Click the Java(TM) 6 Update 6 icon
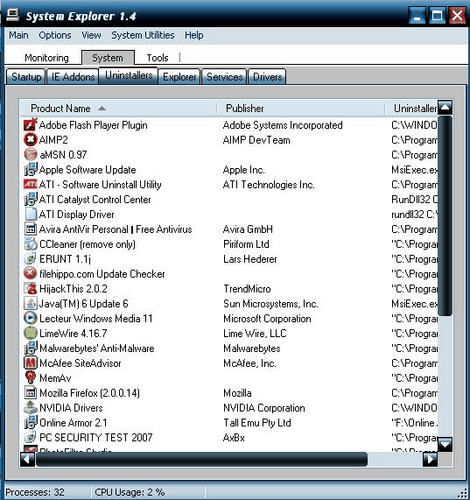470x500 pixels. tap(30, 303)
